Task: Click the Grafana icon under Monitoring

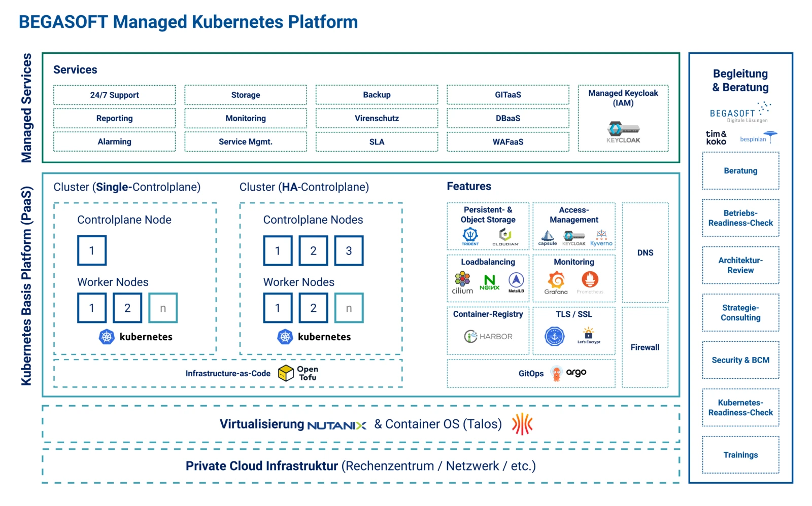Action: pyautogui.click(x=556, y=280)
